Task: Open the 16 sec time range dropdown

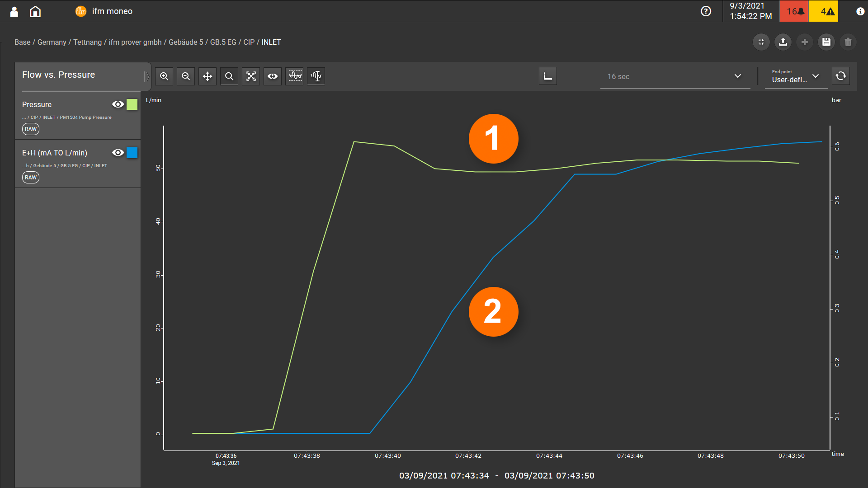Action: click(675, 76)
